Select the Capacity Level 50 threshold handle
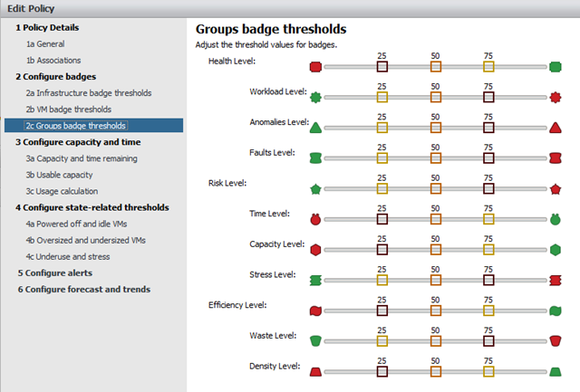 click(435, 249)
